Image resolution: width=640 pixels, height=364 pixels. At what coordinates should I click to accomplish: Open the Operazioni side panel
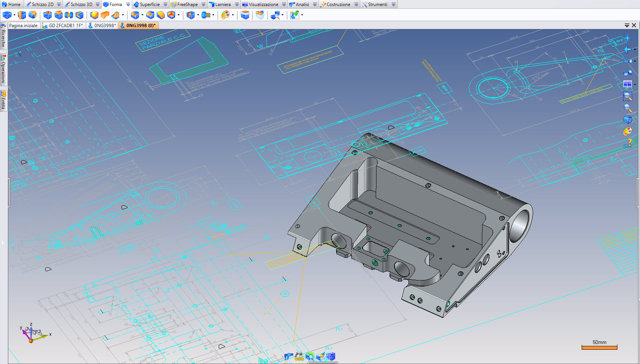pos(3,69)
